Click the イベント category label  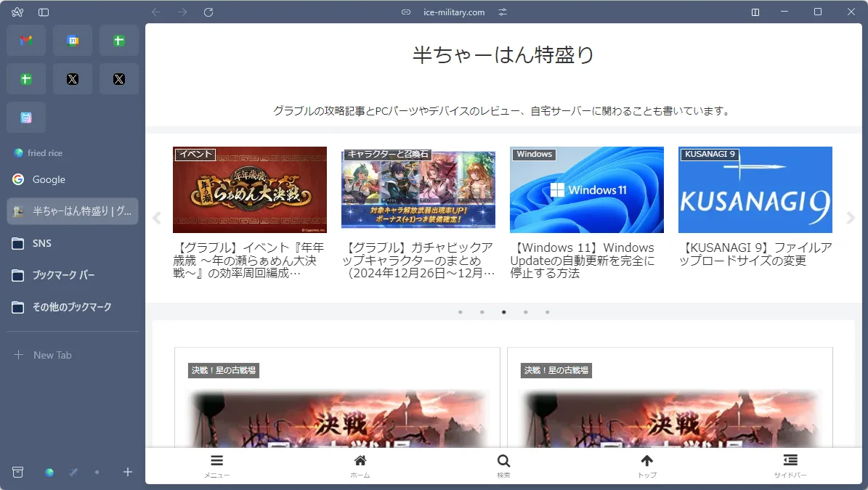195,155
